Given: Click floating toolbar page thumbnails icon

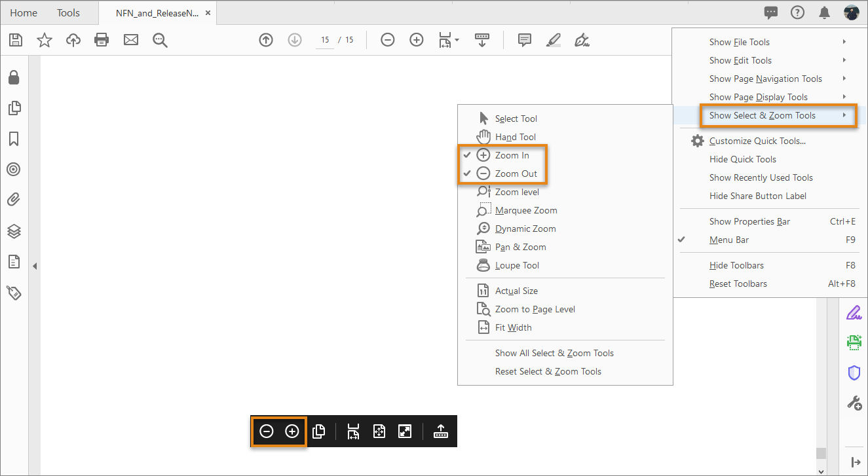Looking at the screenshot, I should click(319, 431).
